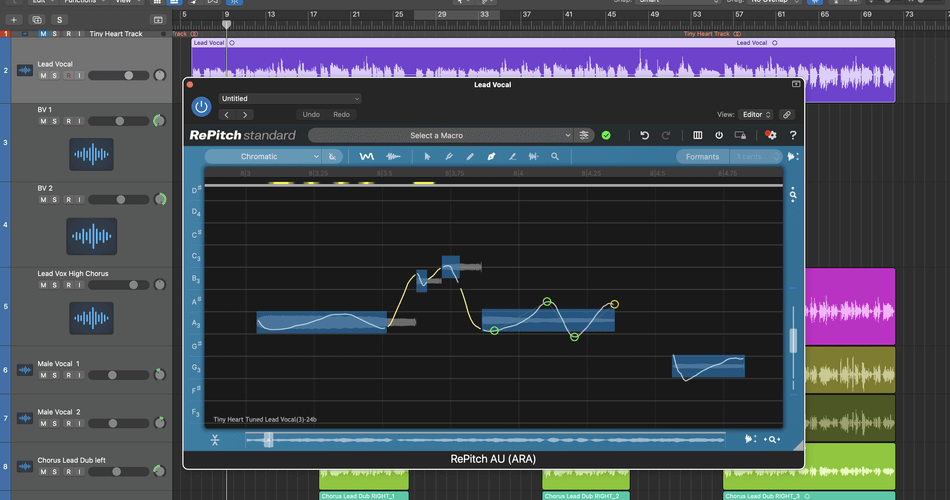950x500 pixels.
Task: Add a new track with plus button
Action: [13, 20]
